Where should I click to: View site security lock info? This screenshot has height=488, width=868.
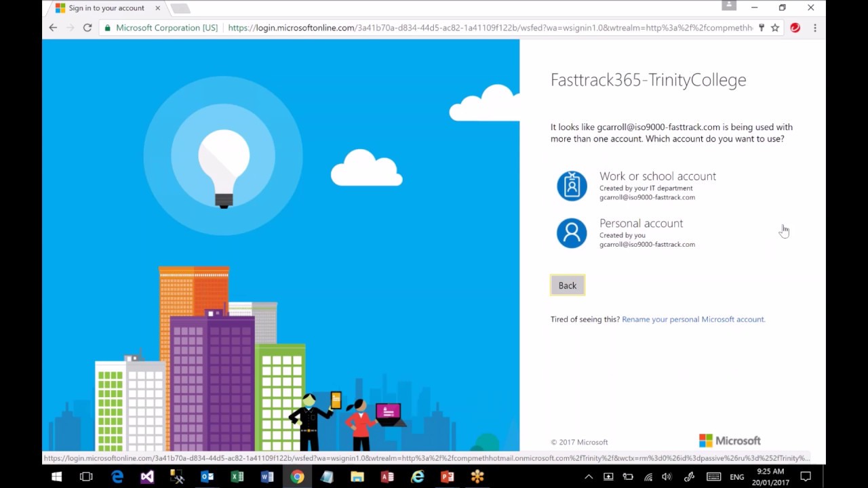(107, 28)
